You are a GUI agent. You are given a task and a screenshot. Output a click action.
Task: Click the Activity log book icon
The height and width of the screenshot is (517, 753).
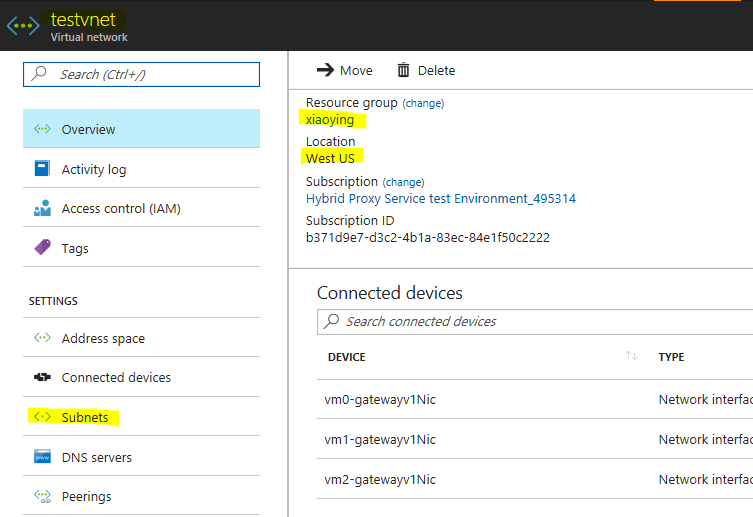(42, 168)
